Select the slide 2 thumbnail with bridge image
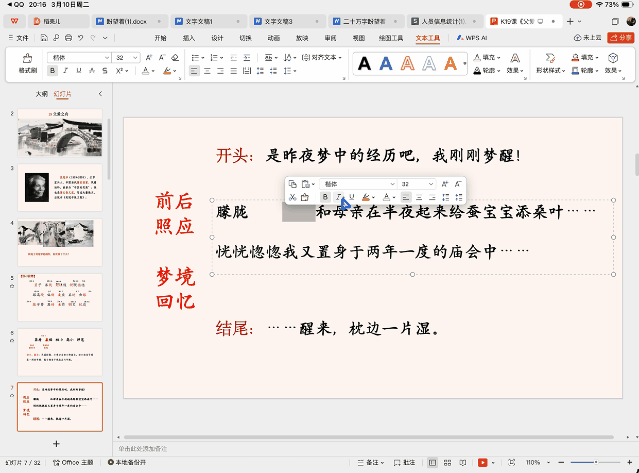This screenshot has height=473, width=639. pyautogui.click(x=62, y=132)
